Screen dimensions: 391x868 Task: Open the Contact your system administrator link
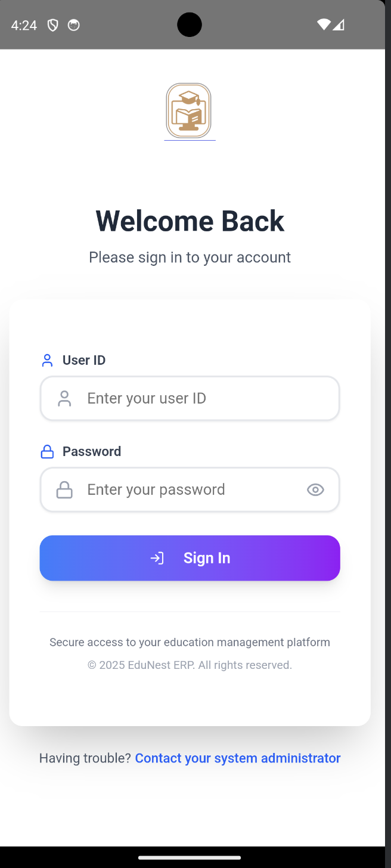pyautogui.click(x=237, y=758)
